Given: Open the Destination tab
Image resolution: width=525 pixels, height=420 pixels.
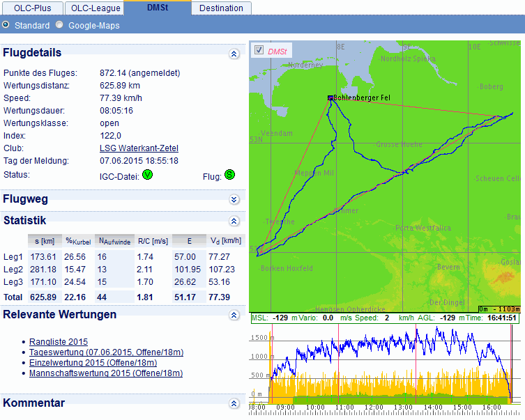Looking at the screenshot, I should (x=221, y=8).
